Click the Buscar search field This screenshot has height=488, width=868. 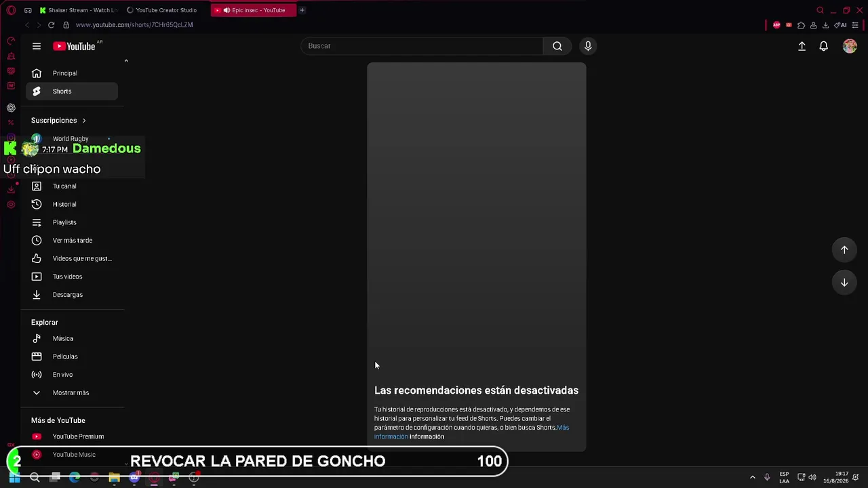pyautogui.click(x=422, y=46)
